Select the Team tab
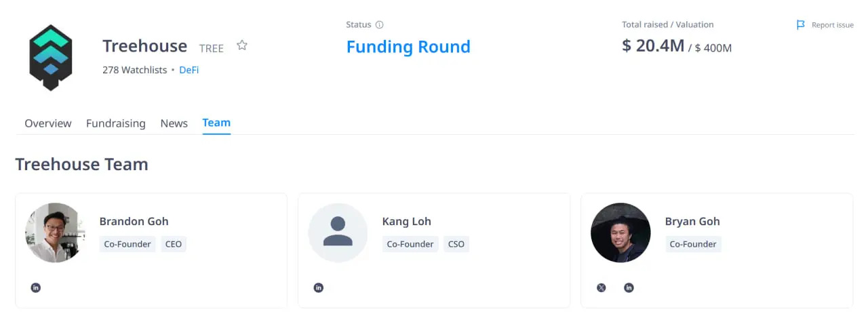 pos(216,123)
